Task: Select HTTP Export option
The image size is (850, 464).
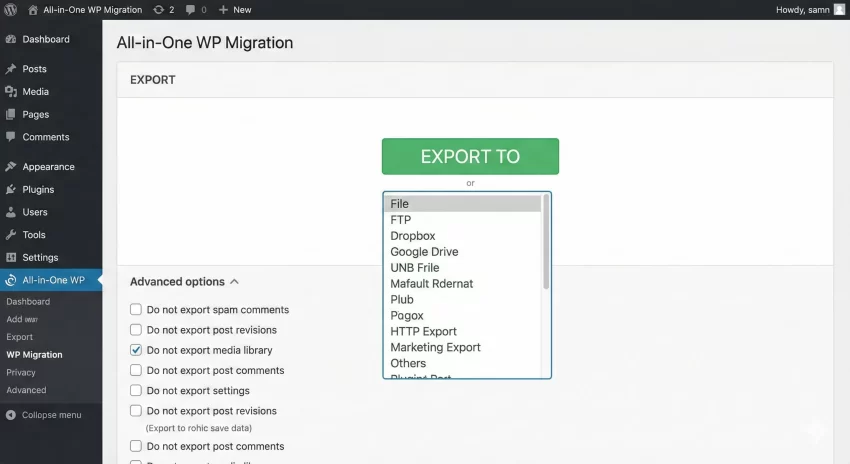Action: pyautogui.click(x=462, y=331)
